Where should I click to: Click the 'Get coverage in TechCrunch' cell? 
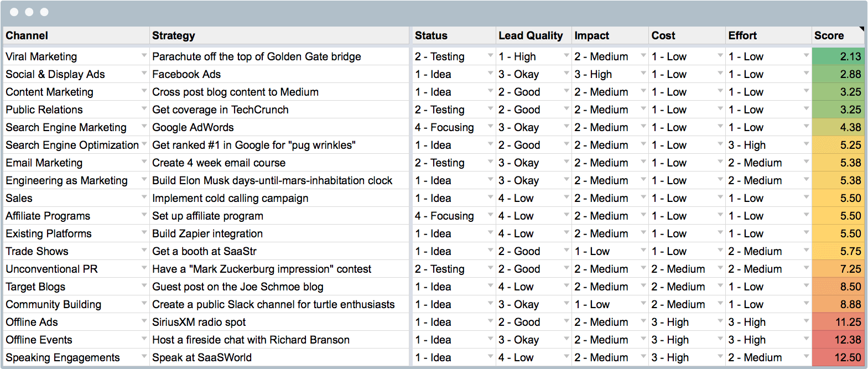click(279, 110)
